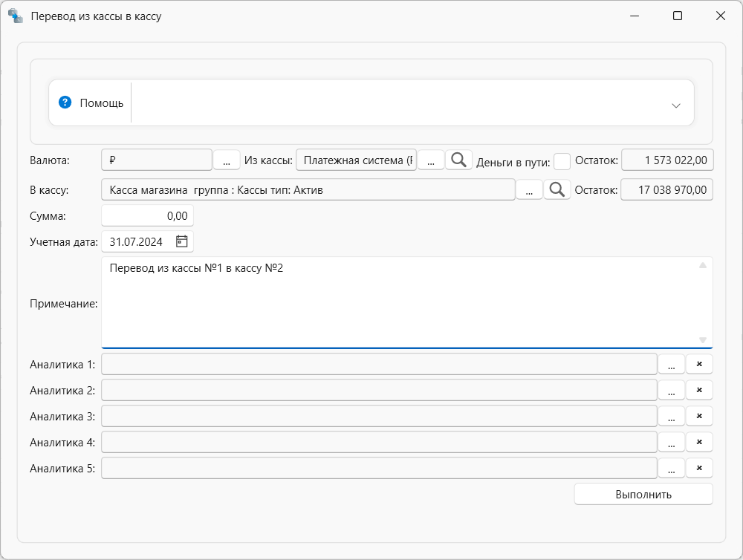
Task: Clear Аналитика 3 with x icon
Action: (699, 417)
